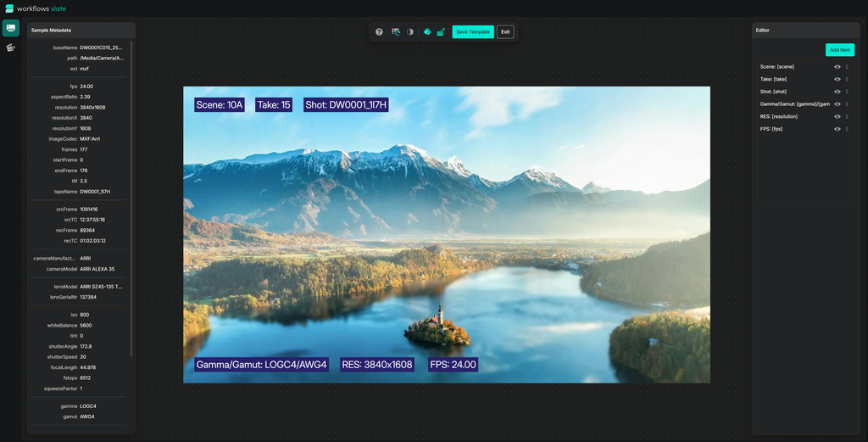Viewport: 868px width, 442px height.
Task: Select the 'Shot: DW0001_1I7H' overlay label
Action: click(x=346, y=104)
